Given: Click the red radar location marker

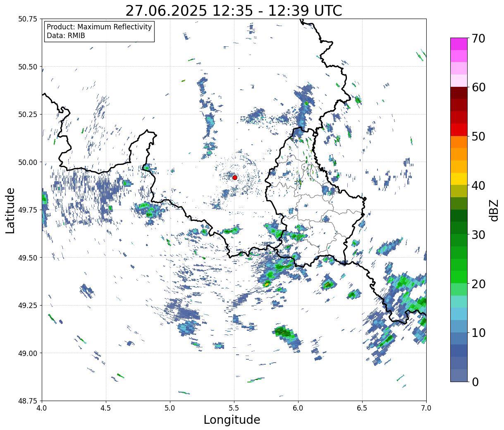Looking at the screenshot, I should click(235, 177).
